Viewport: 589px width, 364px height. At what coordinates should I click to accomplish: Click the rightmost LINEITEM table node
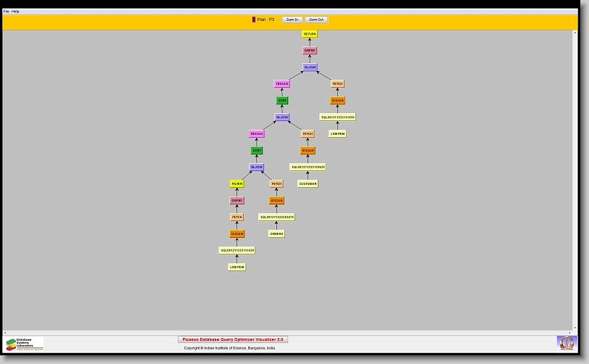pos(337,134)
